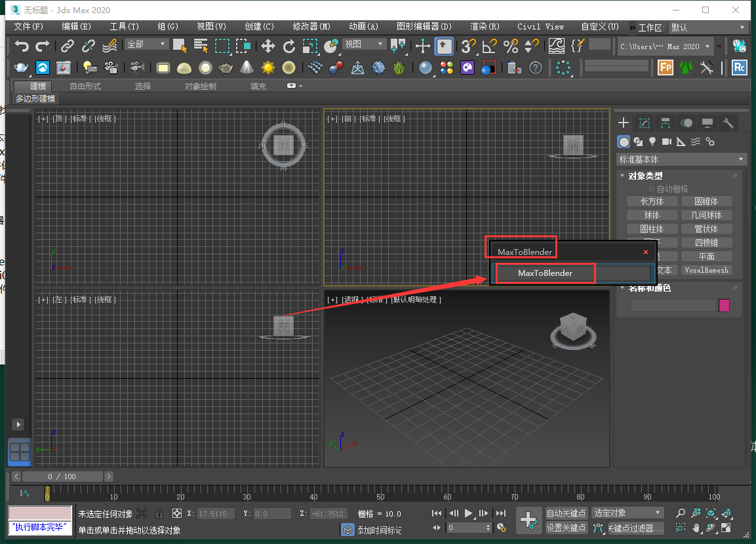Image resolution: width=756 pixels, height=544 pixels.
Task: Click the help question mark icon
Action: [x=536, y=68]
